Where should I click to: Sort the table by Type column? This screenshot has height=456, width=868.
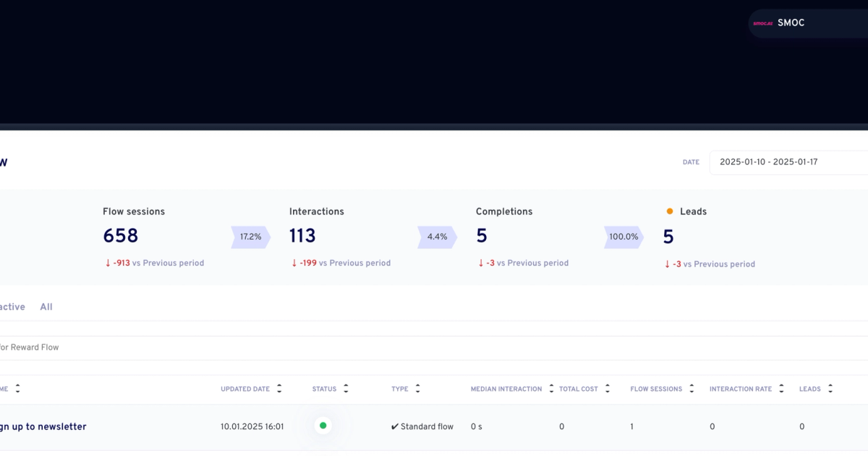[x=417, y=389]
